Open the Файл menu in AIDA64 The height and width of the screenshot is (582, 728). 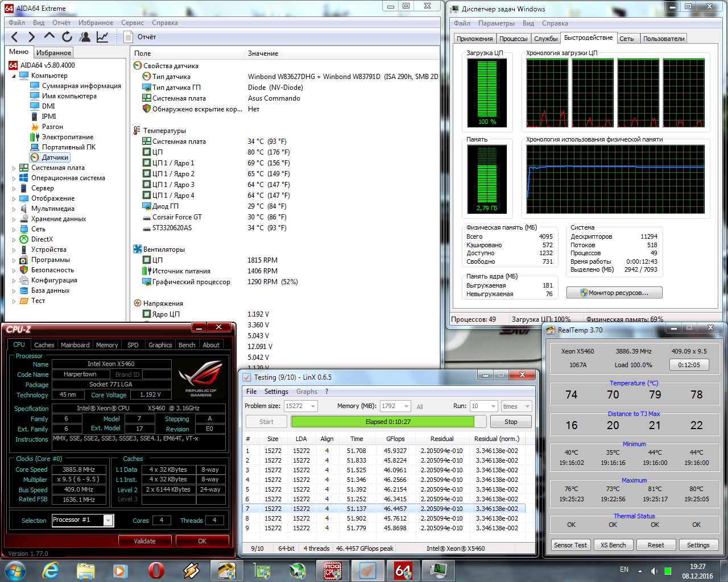[16, 23]
